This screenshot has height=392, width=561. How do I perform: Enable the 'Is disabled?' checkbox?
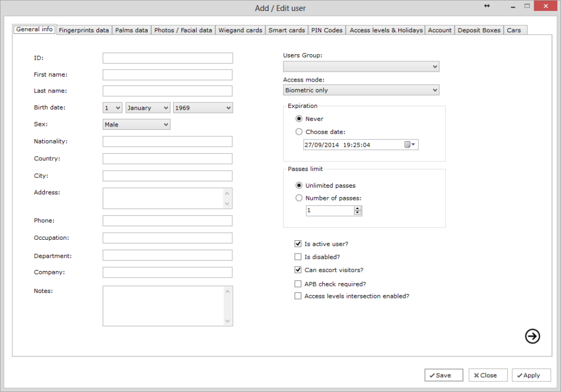298,257
